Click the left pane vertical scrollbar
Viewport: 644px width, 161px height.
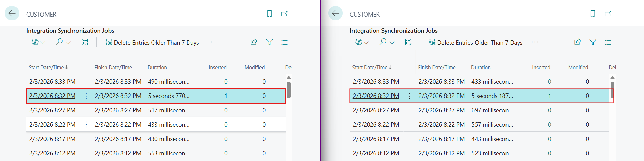[289, 89]
